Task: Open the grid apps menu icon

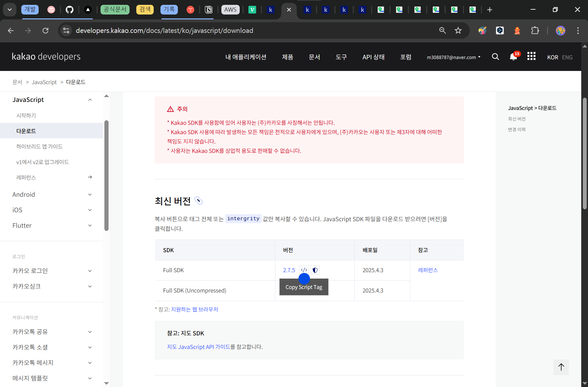Action: click(531, 56)
